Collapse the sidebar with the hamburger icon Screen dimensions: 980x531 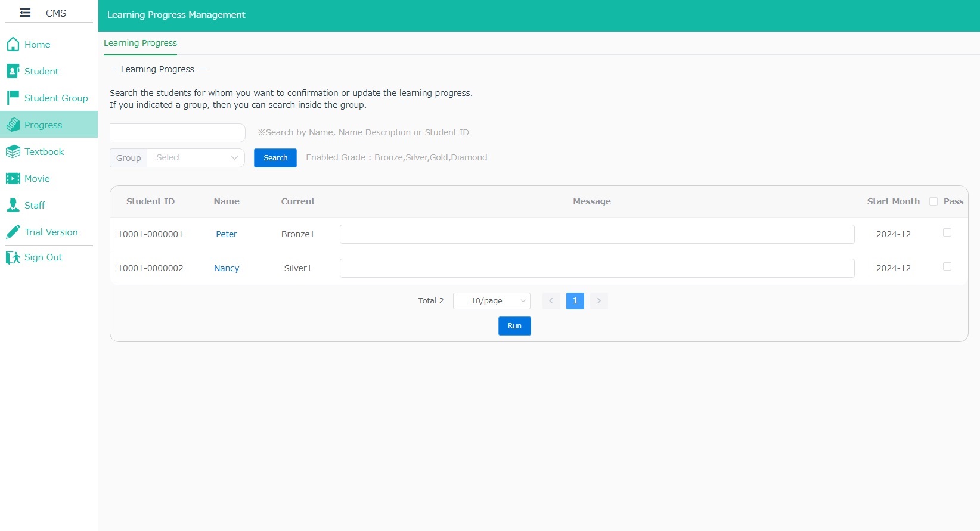(x=25, y=13)
